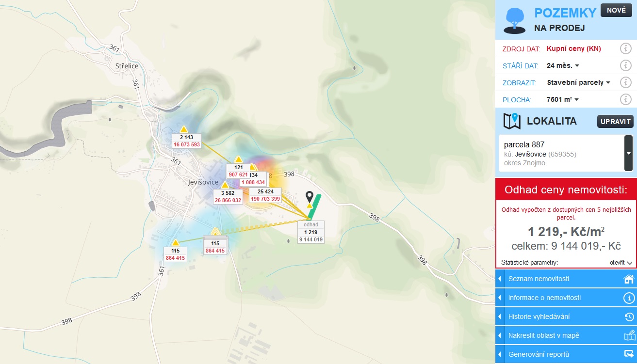Click info icon beside Stáří dat row
The width and height of the screenshot is (637, 364).
pyautogui.click(x=625, y=65)
